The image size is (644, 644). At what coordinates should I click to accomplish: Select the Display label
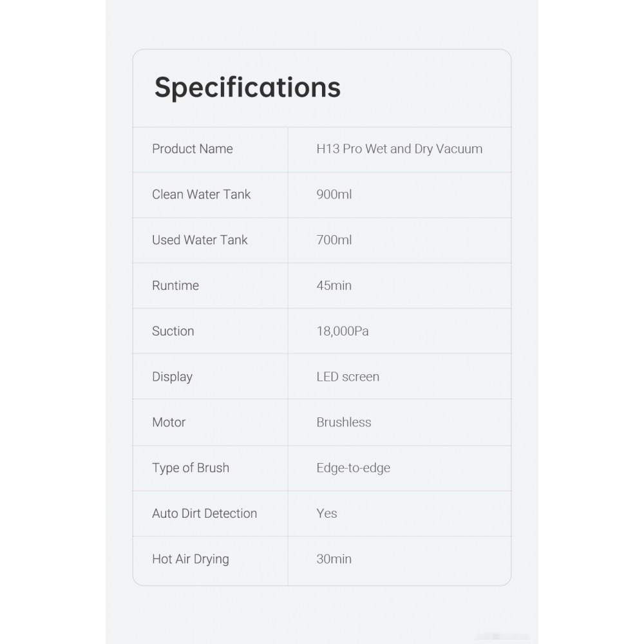tap(173, 377)
